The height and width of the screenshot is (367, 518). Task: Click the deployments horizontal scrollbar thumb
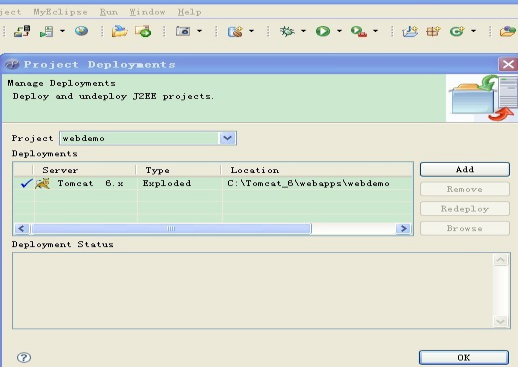tap(171, 229)
